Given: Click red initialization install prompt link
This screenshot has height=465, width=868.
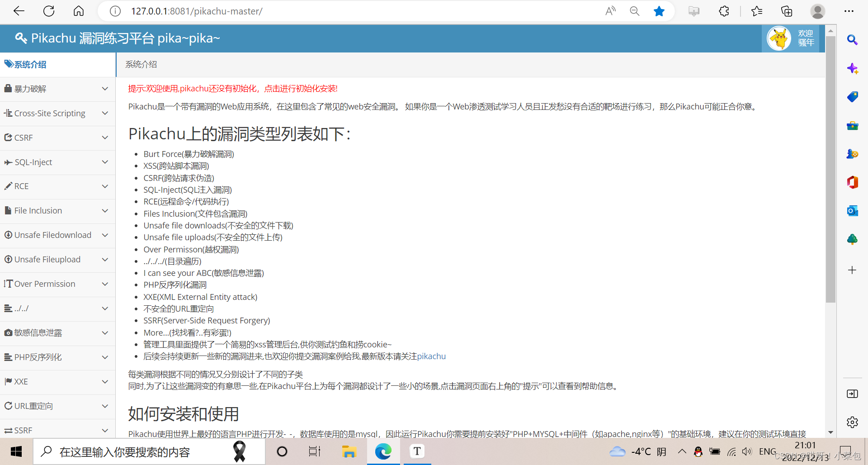Looking at the screenshot, I should point(233,89).
